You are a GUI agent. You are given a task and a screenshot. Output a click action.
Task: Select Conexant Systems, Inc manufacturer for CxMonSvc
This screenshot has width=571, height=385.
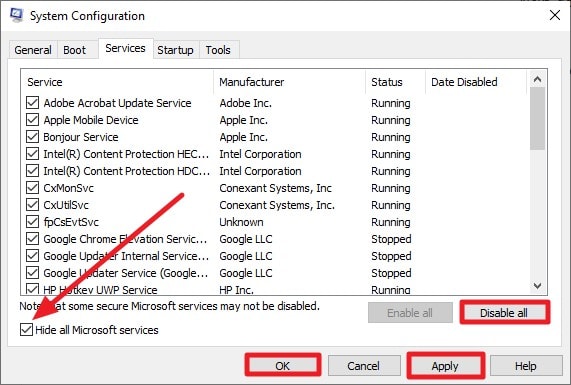pos(275,188)
